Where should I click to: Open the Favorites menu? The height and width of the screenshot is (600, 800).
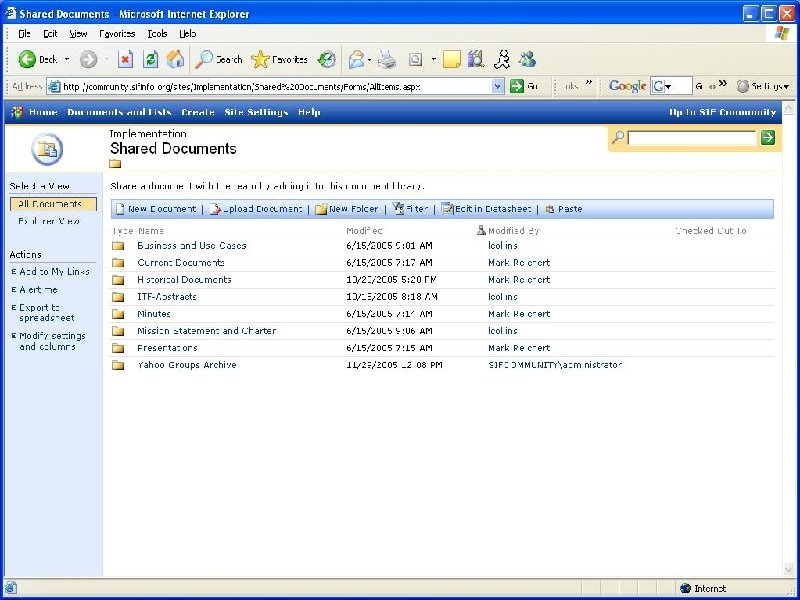pyautogui.click(x=117, y=34)
